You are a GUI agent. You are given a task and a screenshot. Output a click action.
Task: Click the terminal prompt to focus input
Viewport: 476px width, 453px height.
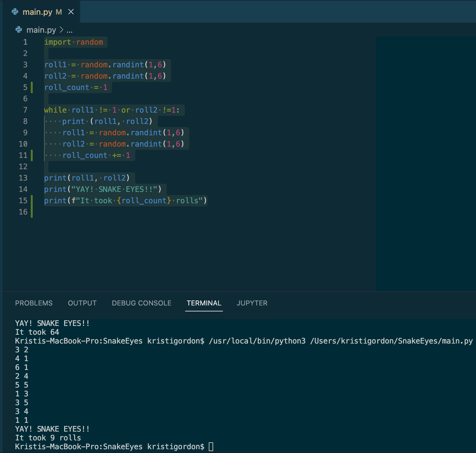211,446
